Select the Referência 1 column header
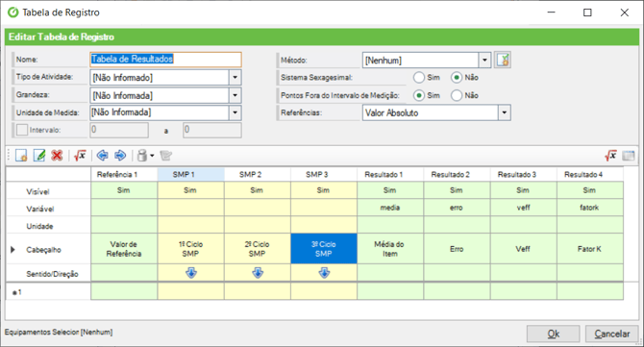The height and width of the screenshot is (347, 644). coord(124,175)
